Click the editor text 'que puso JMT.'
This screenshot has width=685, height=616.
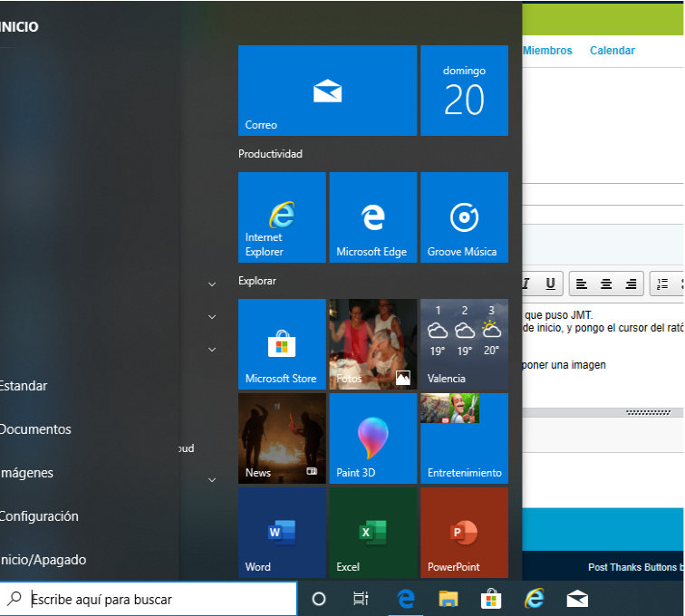558,315
